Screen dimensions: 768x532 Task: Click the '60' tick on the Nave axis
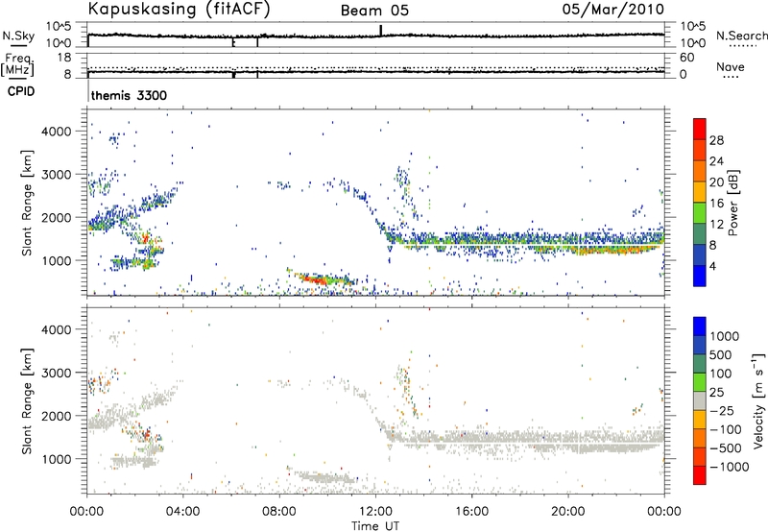point(686,58)
